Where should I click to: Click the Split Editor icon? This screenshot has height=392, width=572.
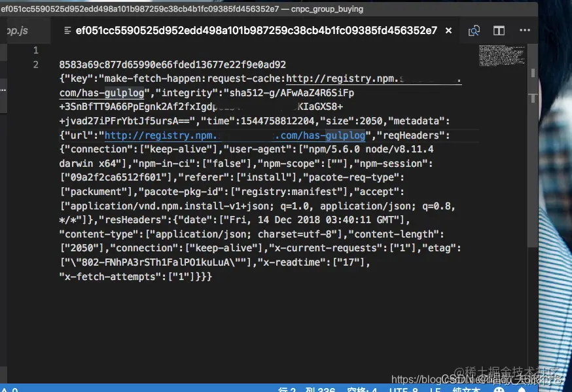point(499,30)
